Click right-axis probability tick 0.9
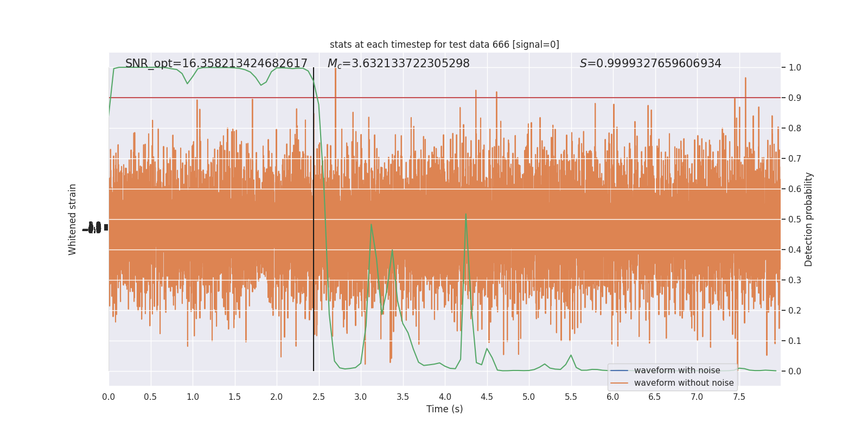Viewport: 868px width, 434px height. [795, 98]
